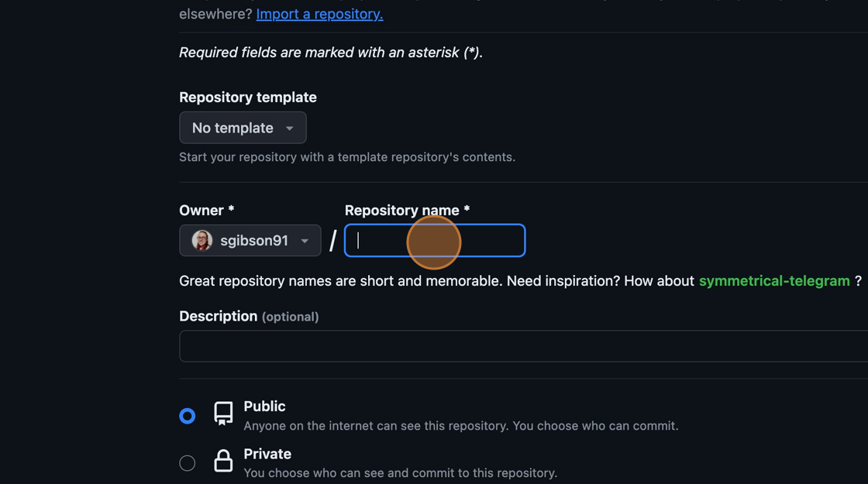Click the lock icon beside Private option
868x484 pixels.
pyautogui.click(x=223, y=462)
